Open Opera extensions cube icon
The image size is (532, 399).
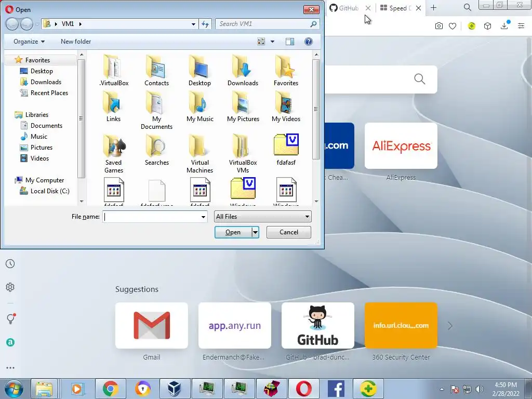point(487,26)
